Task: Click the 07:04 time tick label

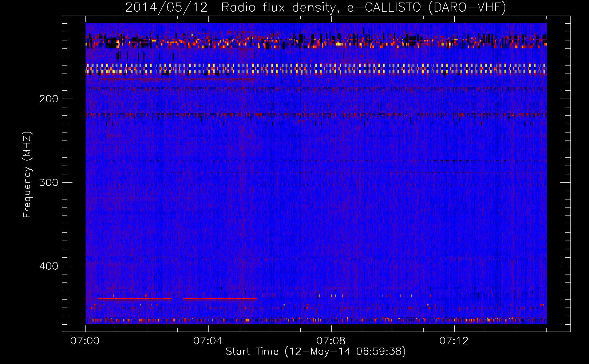Action: [208, 341]
